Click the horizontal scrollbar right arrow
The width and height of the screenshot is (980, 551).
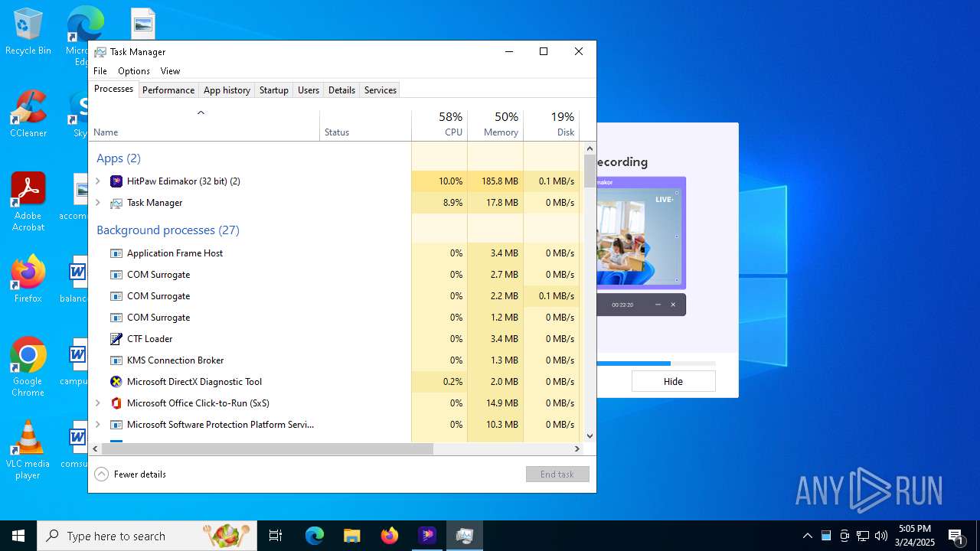(x=577, y=449)
